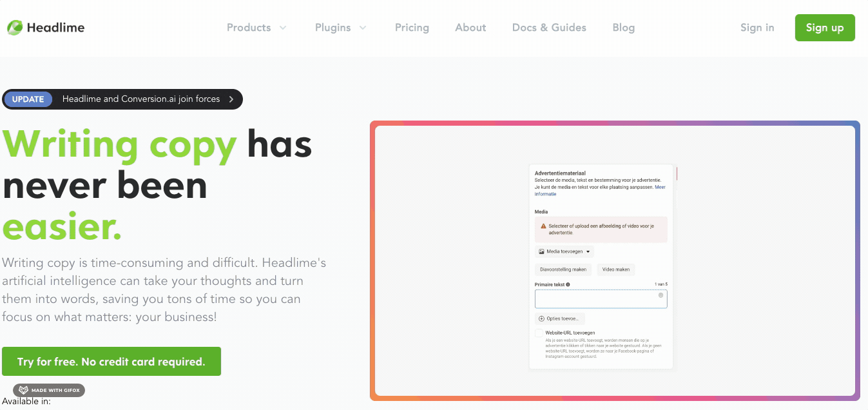This screenshot has width=868, height=410.
Task: Open the Products dropdown menu
Action: point(256,28)
